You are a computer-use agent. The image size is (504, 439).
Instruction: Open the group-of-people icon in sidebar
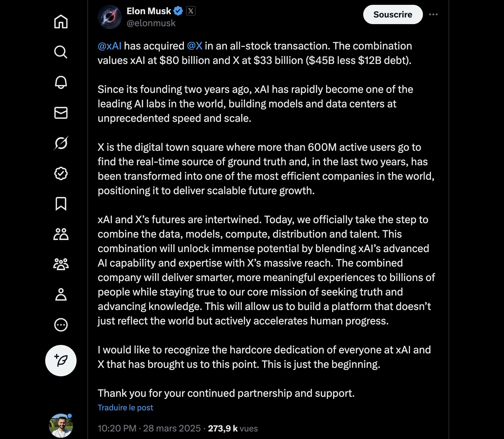(61, 264)
